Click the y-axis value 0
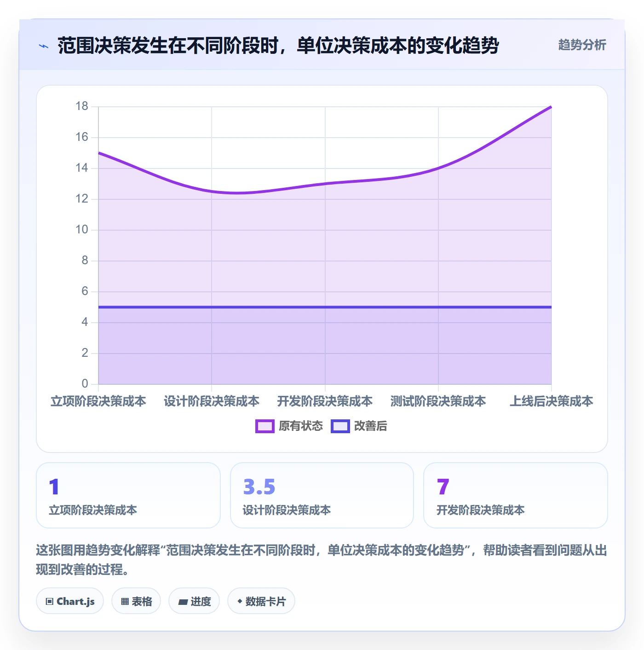This screenshot has height=650, width=644. [x=85, y=384]
